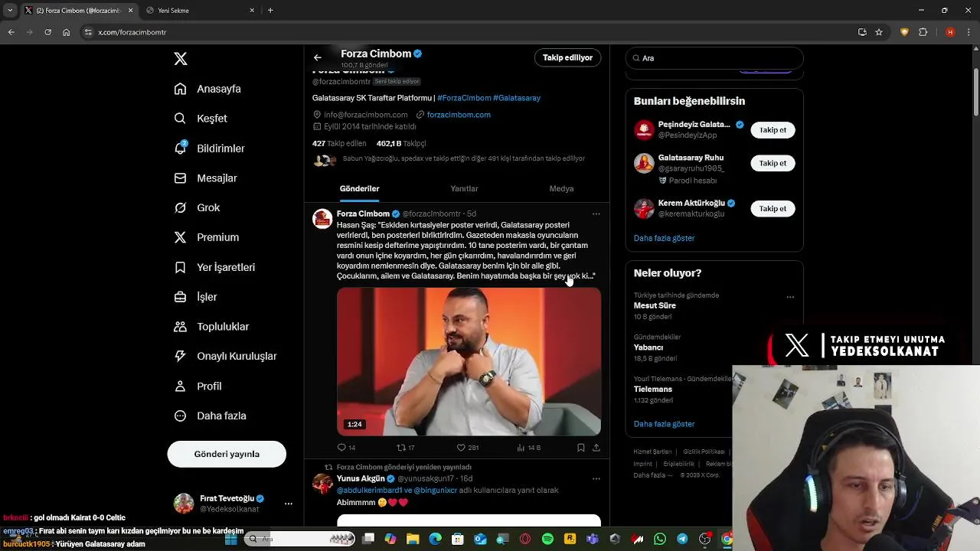Screen dimensions: 980x551
Task: Open the forzacimbom.com link
Action: coord(459,115)
